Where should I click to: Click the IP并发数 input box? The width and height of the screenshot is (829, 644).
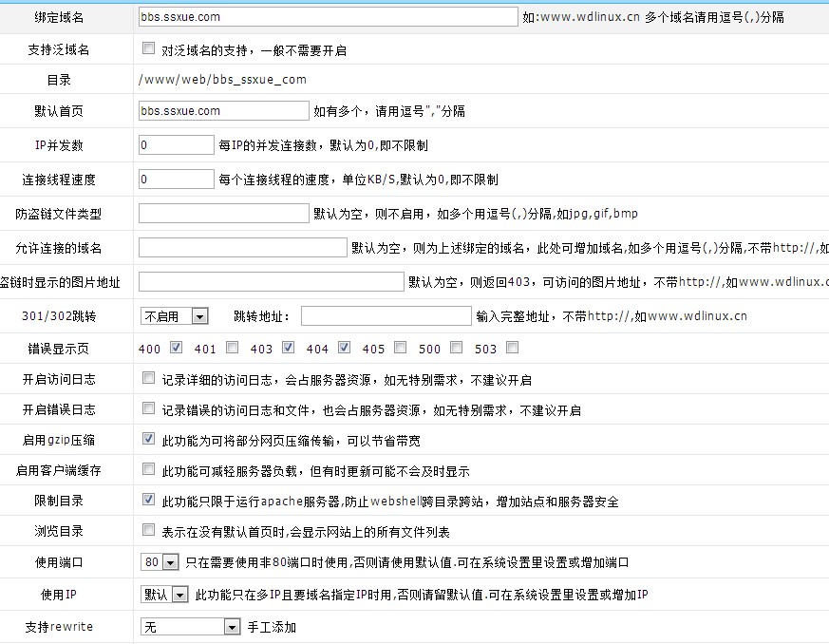click(177, 145)
